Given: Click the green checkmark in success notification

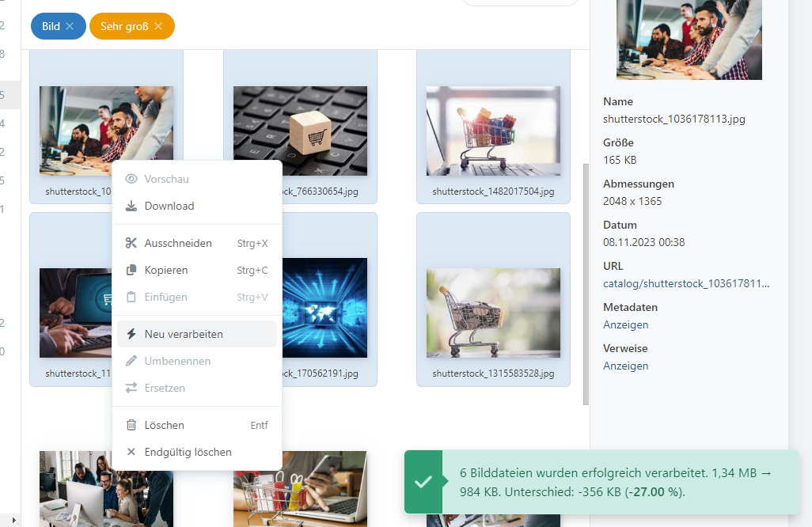Looking at the screenshot, I should 423,482.
